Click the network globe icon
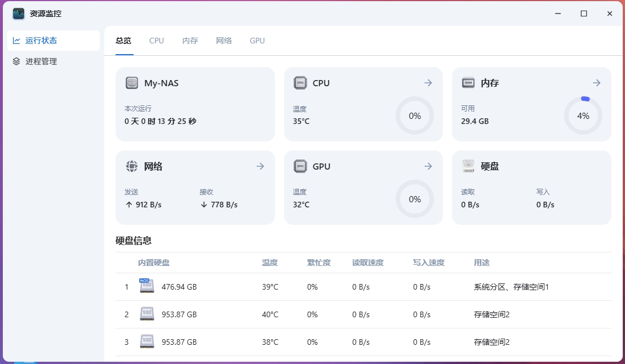 pyautogui.click(x=131, y=166)
